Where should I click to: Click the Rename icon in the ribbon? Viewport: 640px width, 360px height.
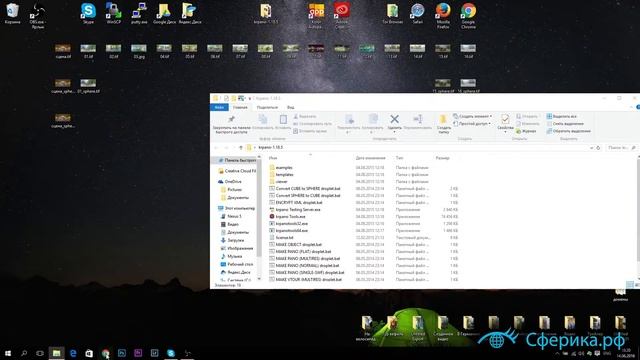417,119
